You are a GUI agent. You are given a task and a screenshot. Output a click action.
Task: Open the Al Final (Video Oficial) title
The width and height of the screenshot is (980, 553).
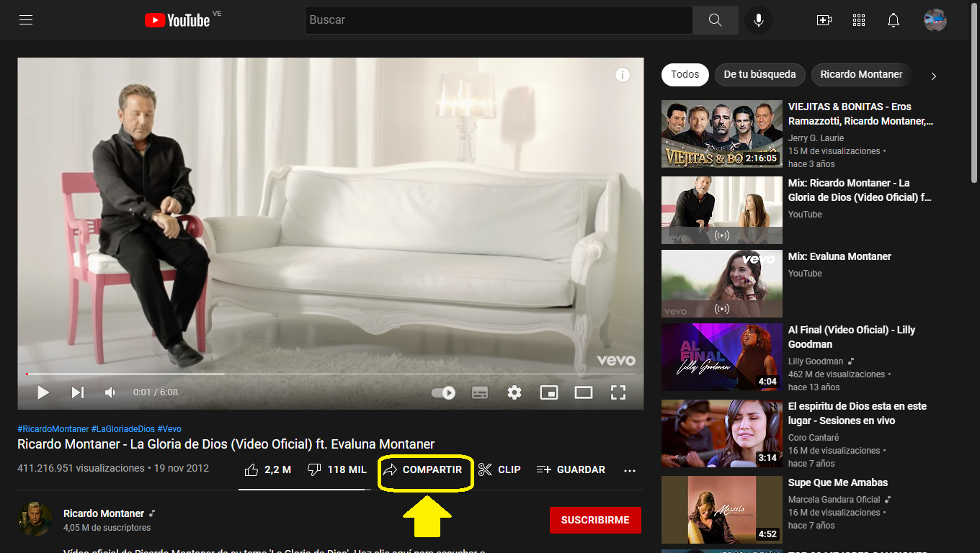tap(852, 337)
